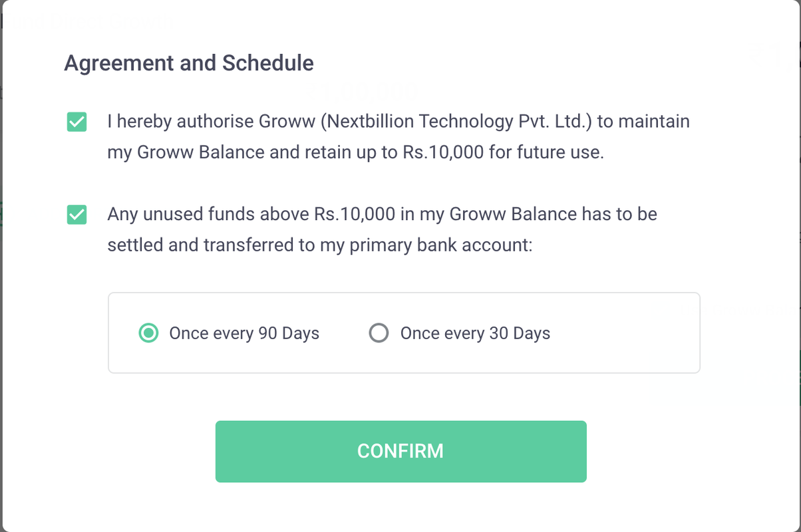This screenshot has width=801, height=532.
Task: Click the "retain up to Rs.10,000 for future use" line
Action: point(355,152)
